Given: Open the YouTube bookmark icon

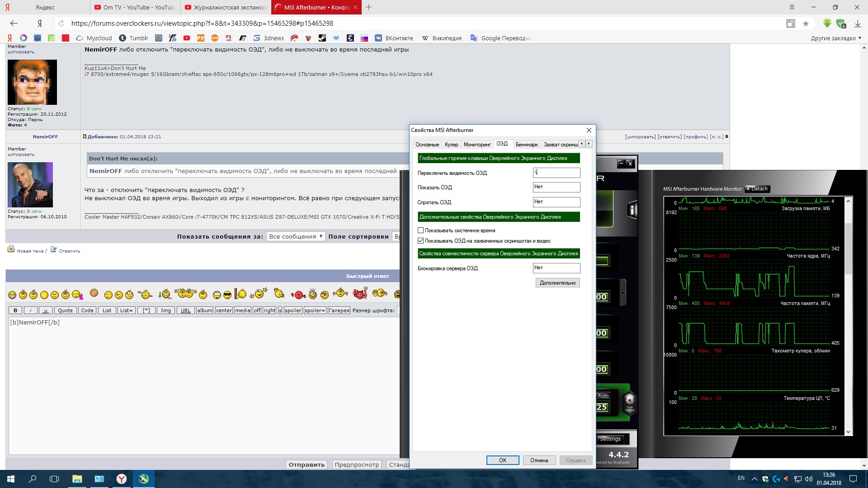Looking at the screenshot, I should pos(186,38).
